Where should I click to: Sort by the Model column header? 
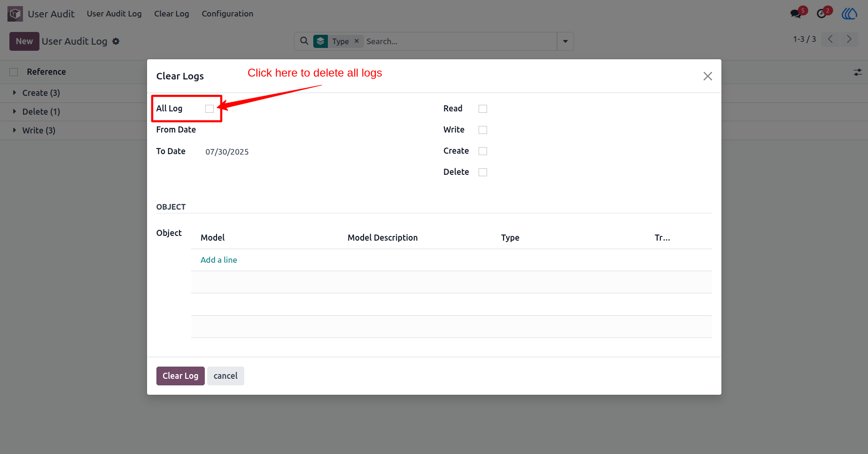(x=213, y=238)
